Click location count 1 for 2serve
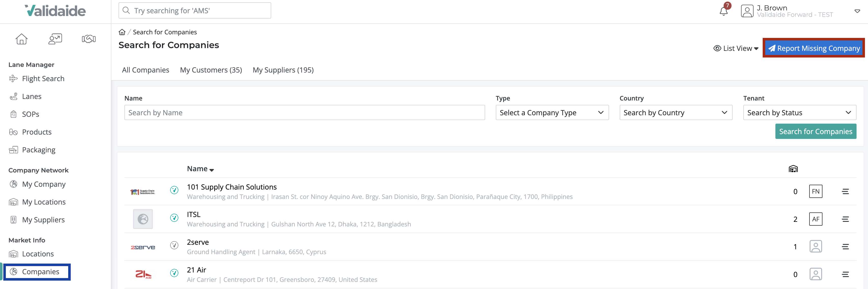The image size is (868, 289). 795,247
